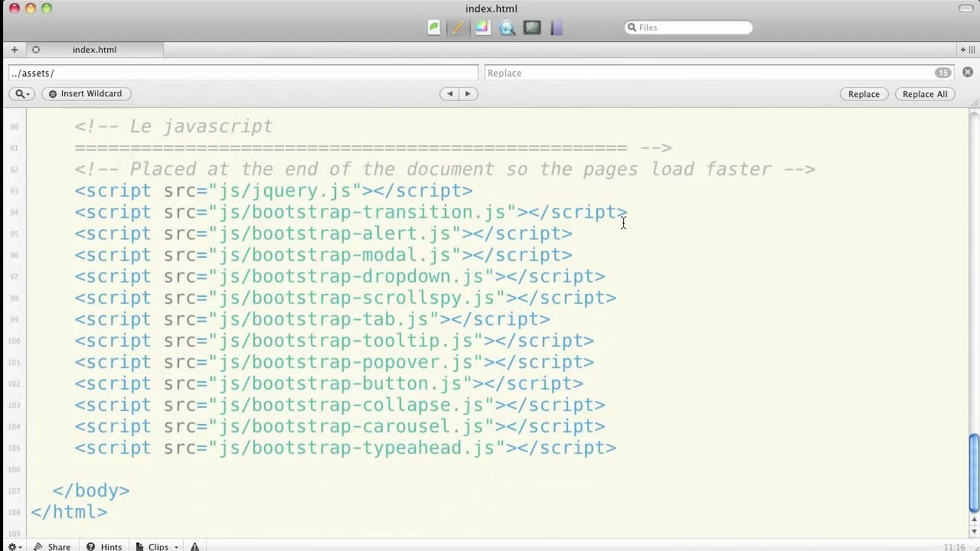The width and height of the screenshot is (980, 551).
Task: Click the window zoom pill button at top right
Action: (x=965, y=8)
